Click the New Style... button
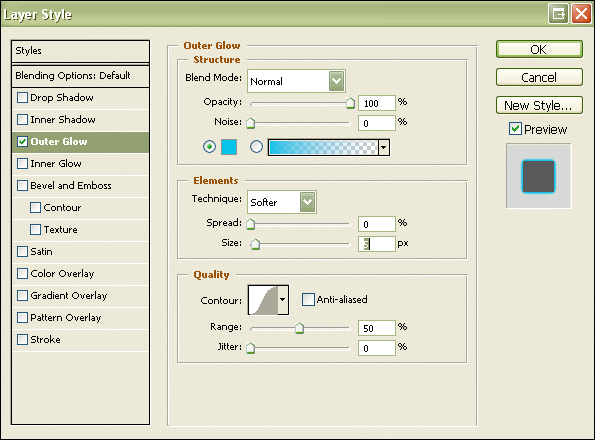The width and height of the screenshot is (595, 440). (x=539, y=105)
